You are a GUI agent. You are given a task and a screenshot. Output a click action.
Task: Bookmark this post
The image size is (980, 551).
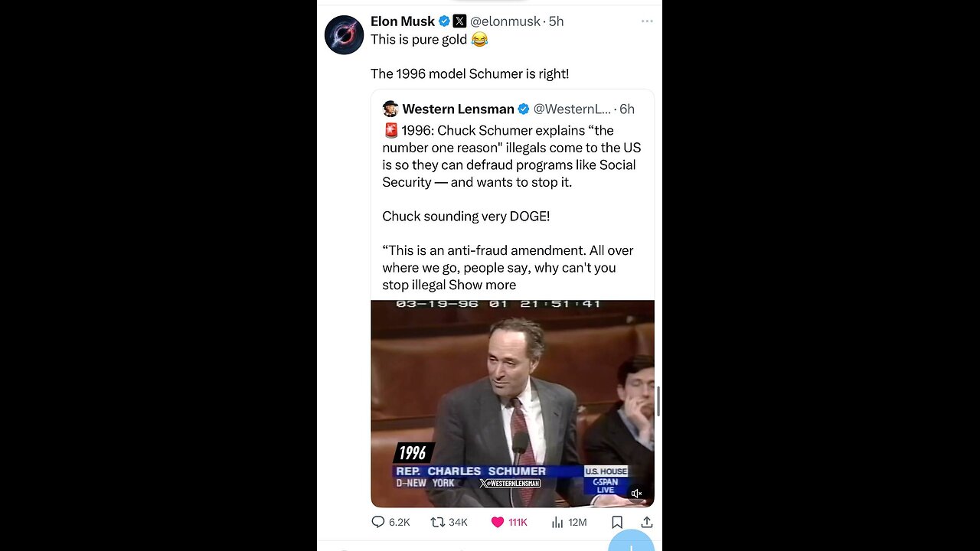617,522
